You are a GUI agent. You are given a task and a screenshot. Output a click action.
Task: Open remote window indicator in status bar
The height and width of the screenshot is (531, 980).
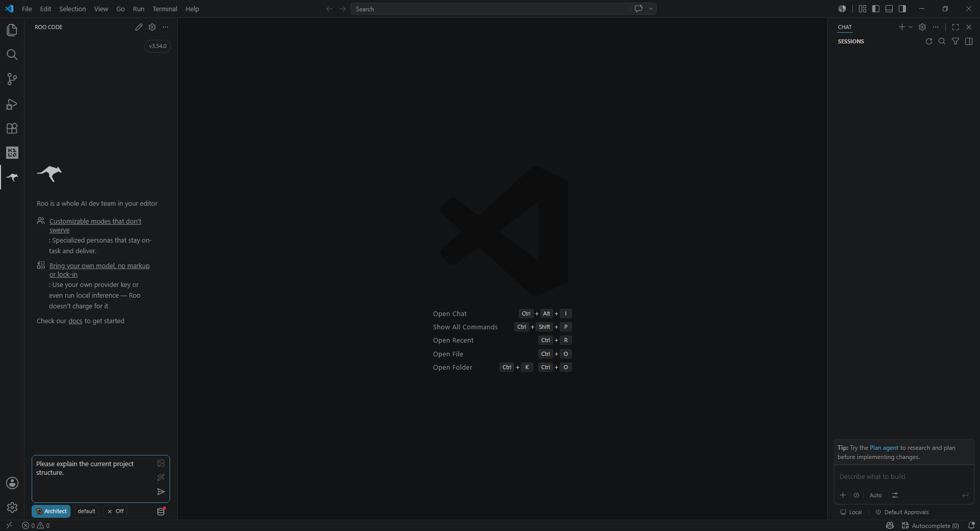pos(9,525)
